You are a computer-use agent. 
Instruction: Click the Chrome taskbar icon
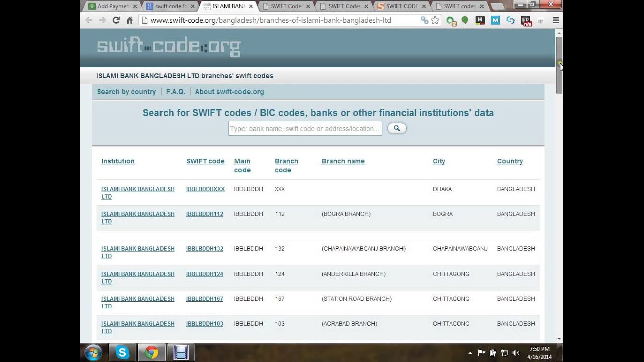(x=151, y=352)
